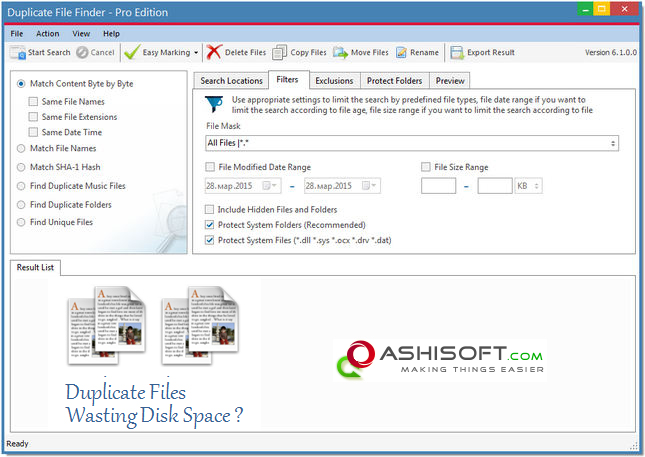Viewport: 645px width, 457px height.
Task: Click the Start Search magnifier icon
Action: [18, 53]
